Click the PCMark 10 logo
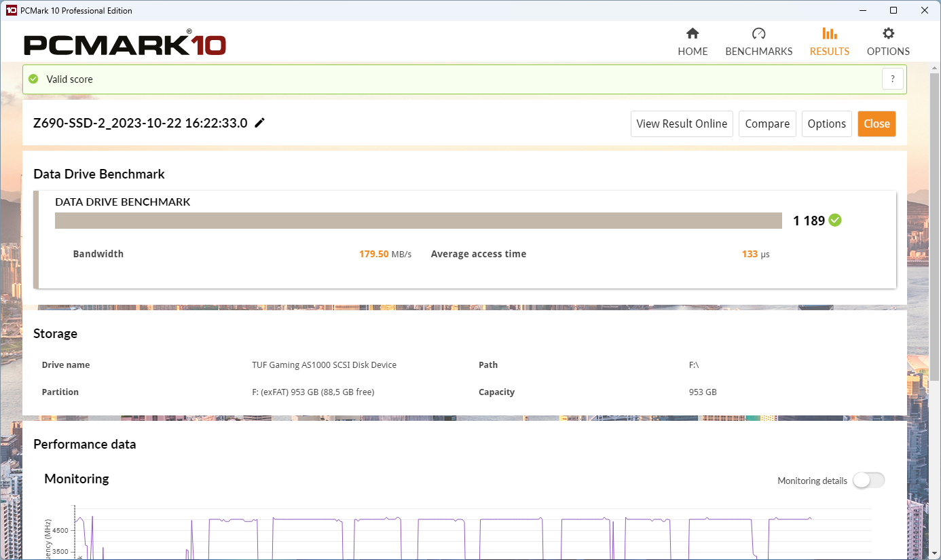The width and height of the screenshot is (941, 560). click(125, 43)
